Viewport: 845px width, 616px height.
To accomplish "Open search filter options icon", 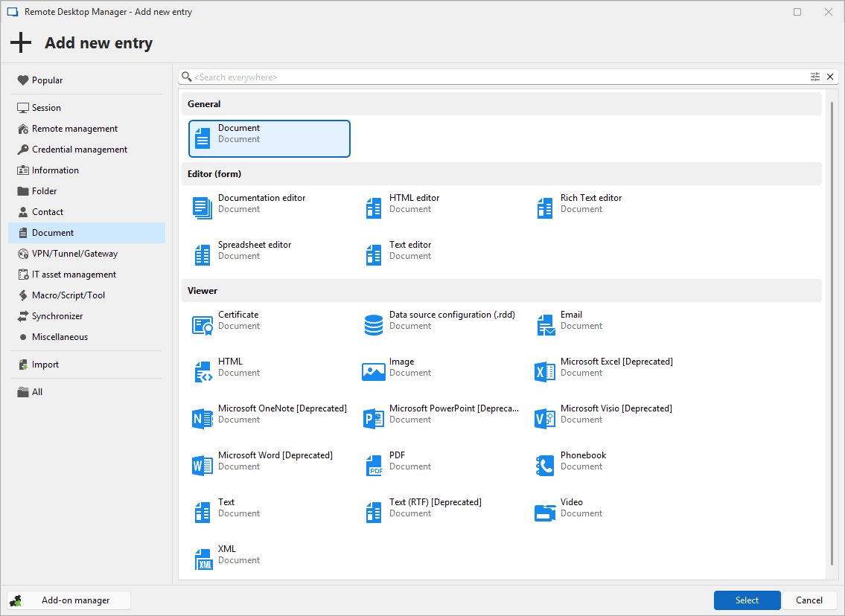I will point(815,77).
